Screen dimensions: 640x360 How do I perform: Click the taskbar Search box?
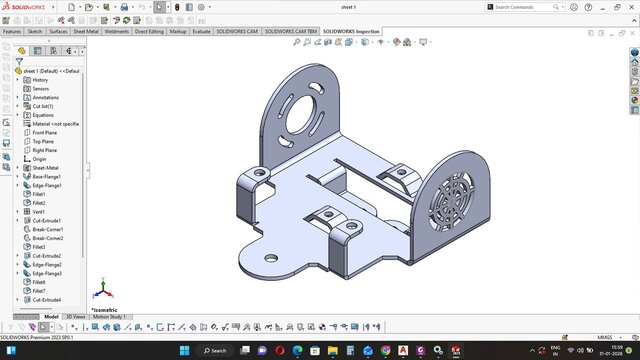click(x=215, y=351)
